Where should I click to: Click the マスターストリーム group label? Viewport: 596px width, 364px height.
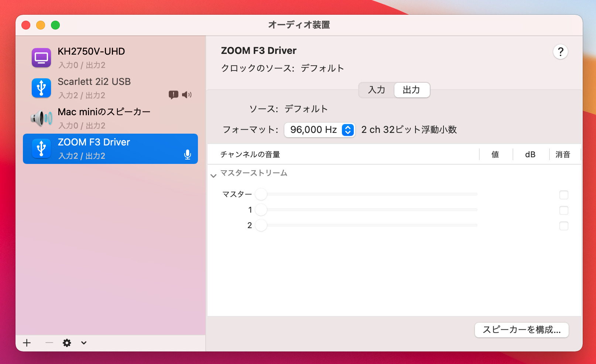click(254, 173)
